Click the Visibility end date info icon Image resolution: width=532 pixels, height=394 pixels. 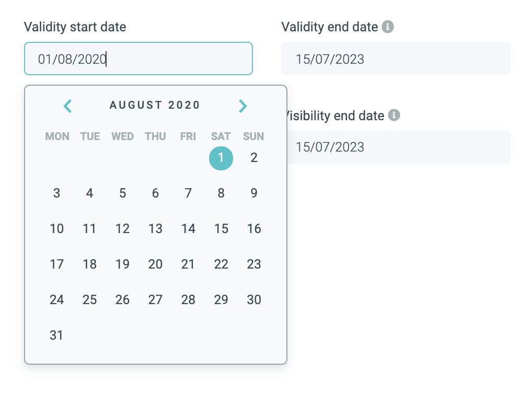(395, 115)
